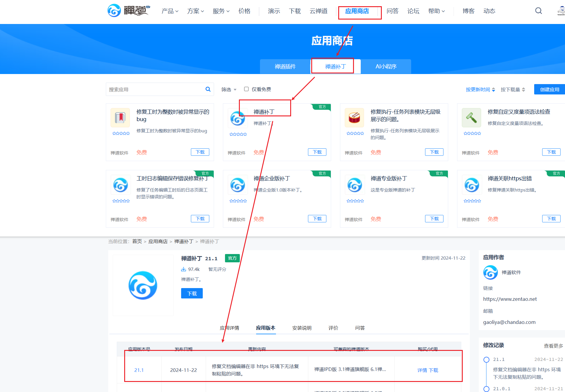Click star rating under 禅道专业版补丁 card
Image resolution: width=565 pixels, height=392 pixels.
(x=355, y=201)
